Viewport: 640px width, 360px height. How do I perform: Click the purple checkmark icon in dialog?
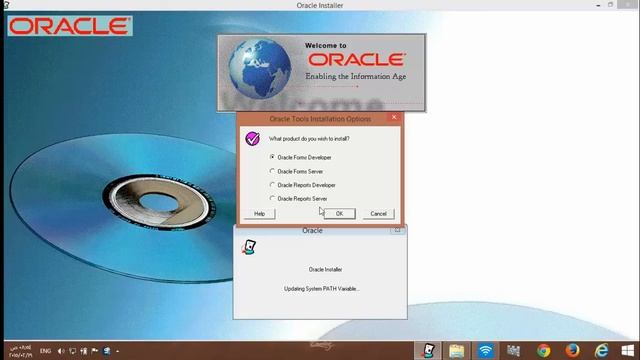pos(252,139)
